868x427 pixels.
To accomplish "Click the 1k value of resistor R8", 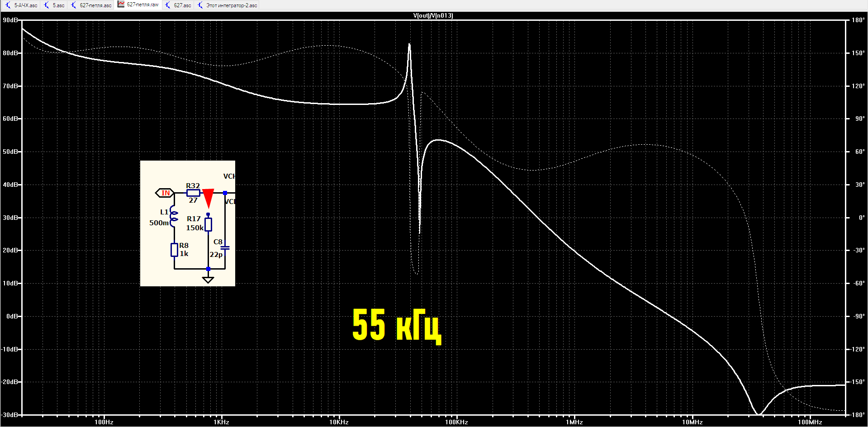I will coord(184,253).
